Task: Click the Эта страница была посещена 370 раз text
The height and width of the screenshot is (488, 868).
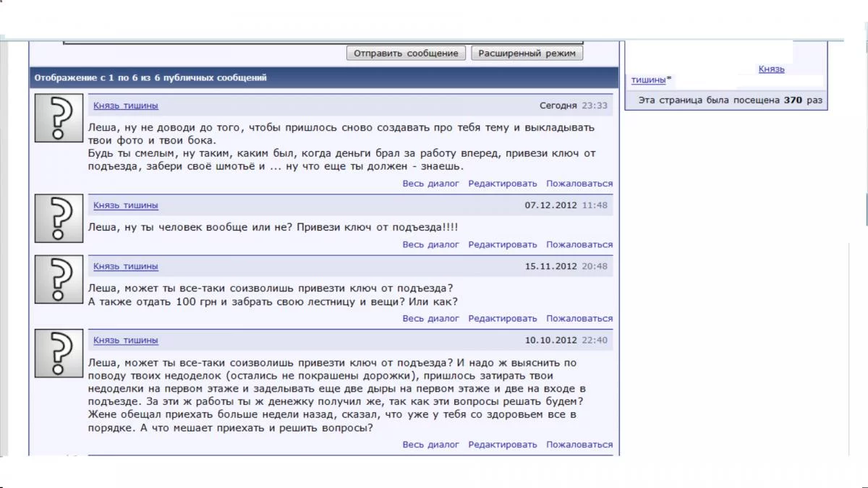Action: [731, 100]
